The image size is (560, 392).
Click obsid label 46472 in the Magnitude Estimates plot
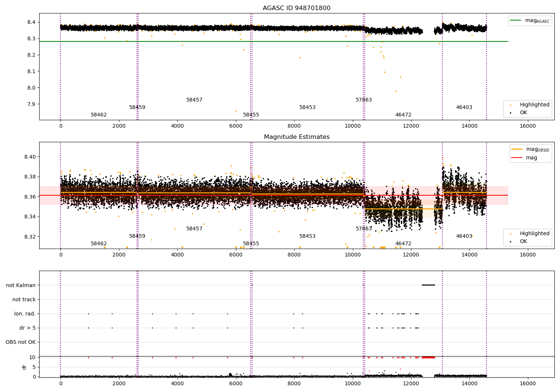point(403,244)
